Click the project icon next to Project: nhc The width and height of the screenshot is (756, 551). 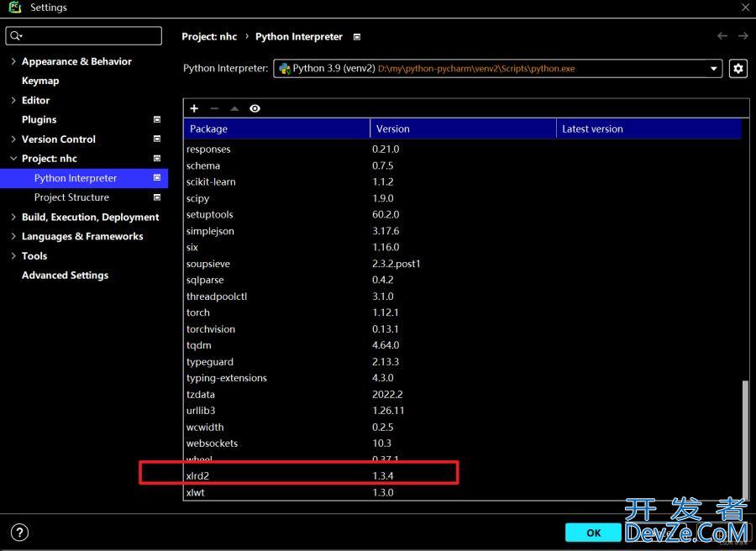[x=157, y=158]
